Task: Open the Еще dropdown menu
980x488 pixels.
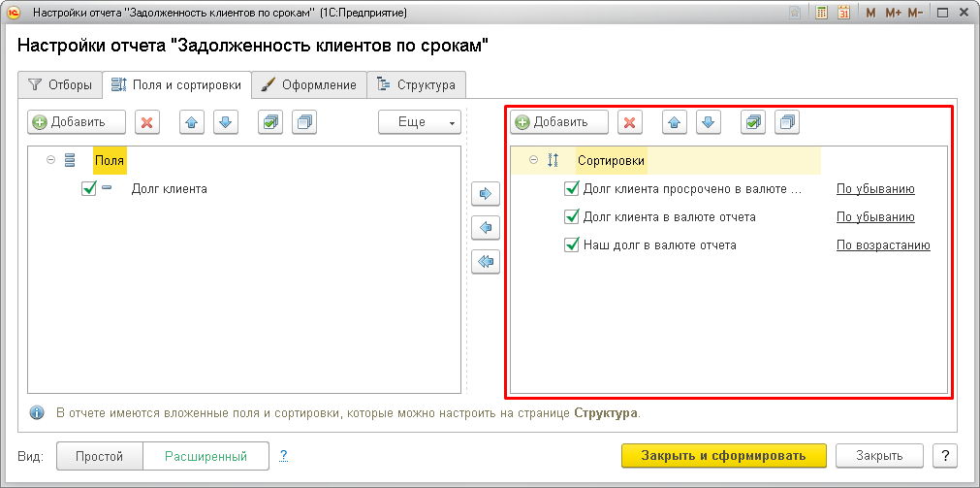Action: (420, 122)
